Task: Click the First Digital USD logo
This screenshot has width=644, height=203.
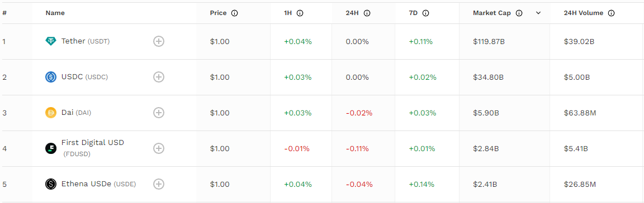Action: [50, 148]
